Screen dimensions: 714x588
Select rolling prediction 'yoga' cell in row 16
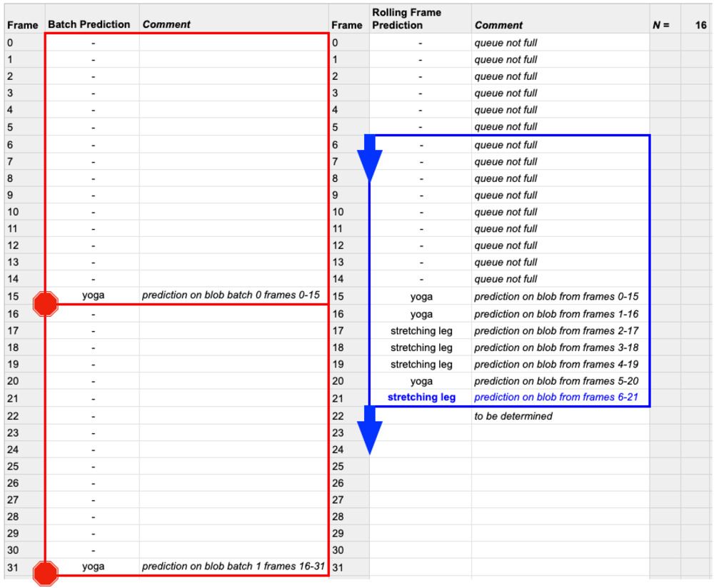pos(421,314)
